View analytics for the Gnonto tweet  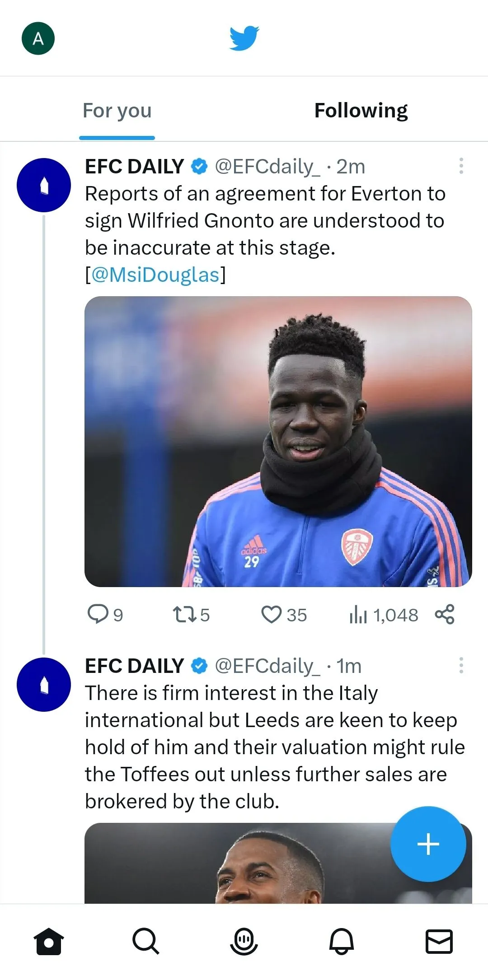pyautogui.click(x=383, y=615)
